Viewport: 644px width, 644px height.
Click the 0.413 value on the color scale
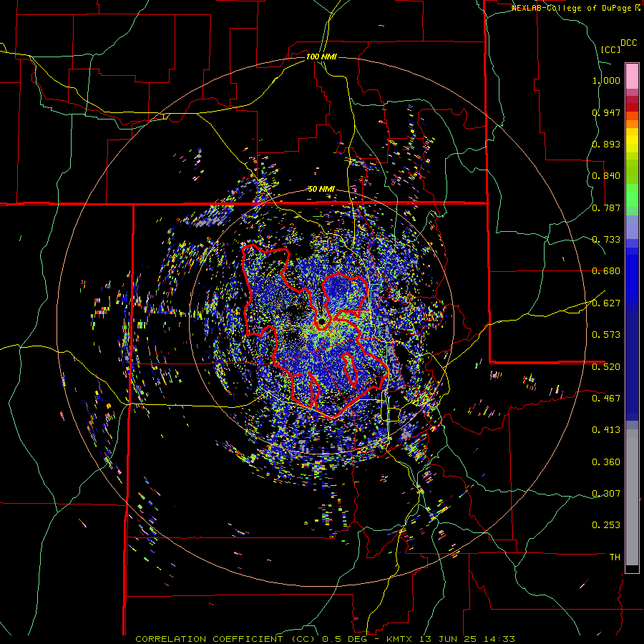(x=606, y=430)
